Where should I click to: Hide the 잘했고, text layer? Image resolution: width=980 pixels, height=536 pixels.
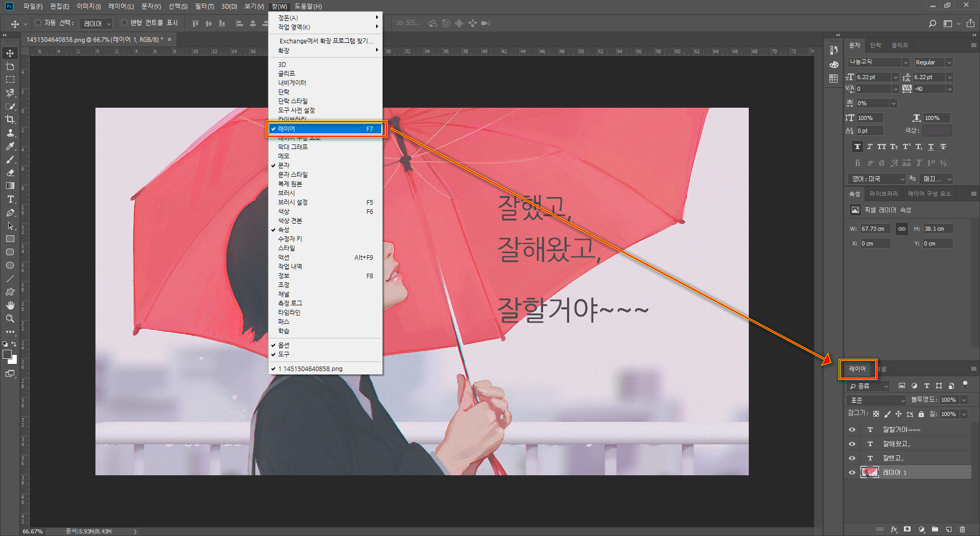(852, 458)
